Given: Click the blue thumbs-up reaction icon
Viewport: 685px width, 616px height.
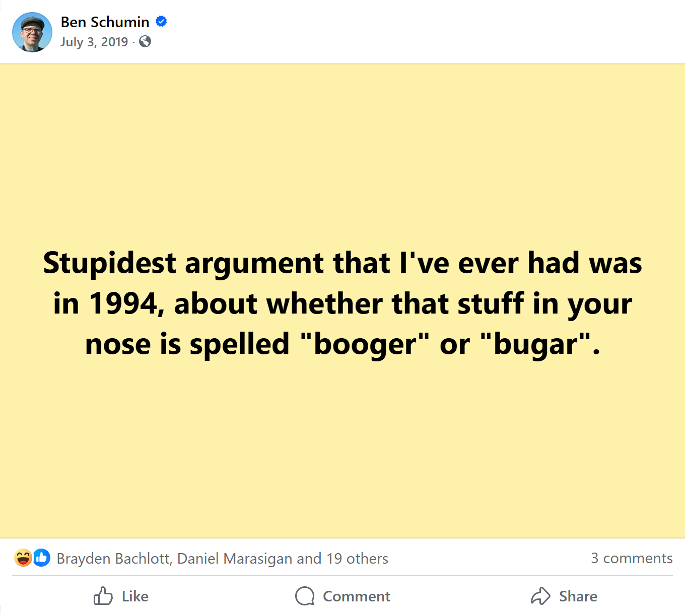Looking at the screenshot, I should pyautogui.click(x=42, y=558).
